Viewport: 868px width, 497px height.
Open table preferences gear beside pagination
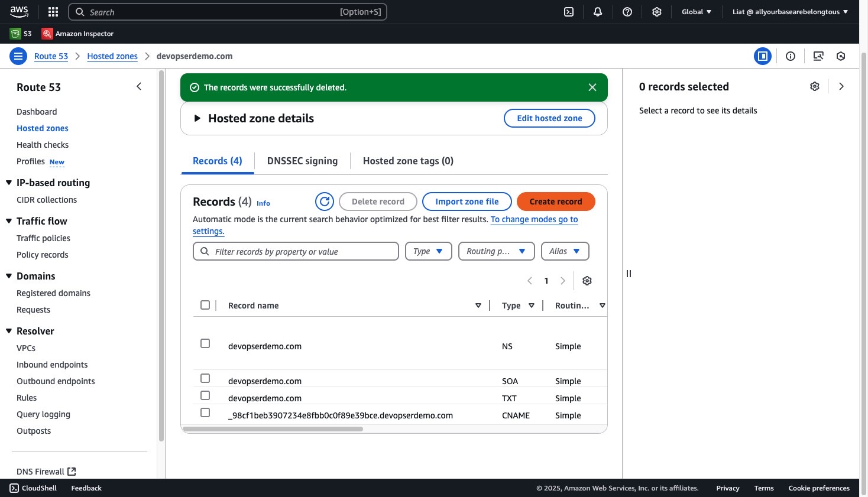(x=587, y=281)
